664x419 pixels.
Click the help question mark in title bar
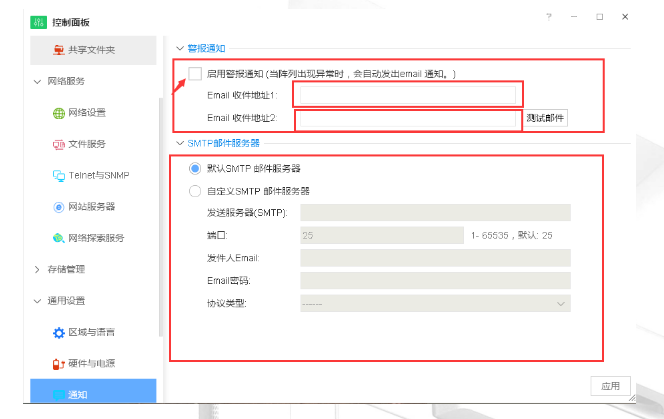click(548, 17)
